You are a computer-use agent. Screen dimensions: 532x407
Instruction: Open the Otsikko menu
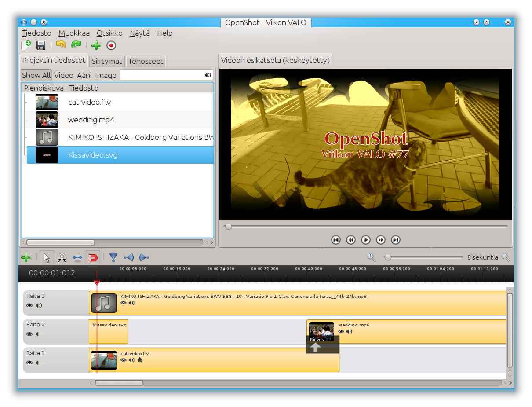[109, 33]
